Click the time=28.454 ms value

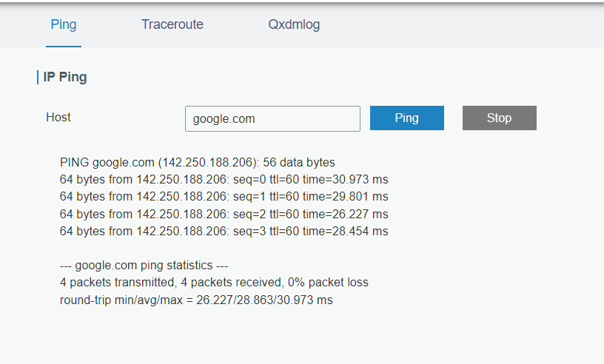(x=345, y=231)
